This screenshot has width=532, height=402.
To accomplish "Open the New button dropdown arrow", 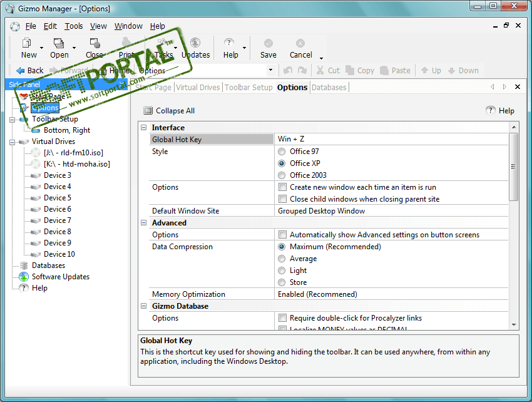I will click(41, 48).
